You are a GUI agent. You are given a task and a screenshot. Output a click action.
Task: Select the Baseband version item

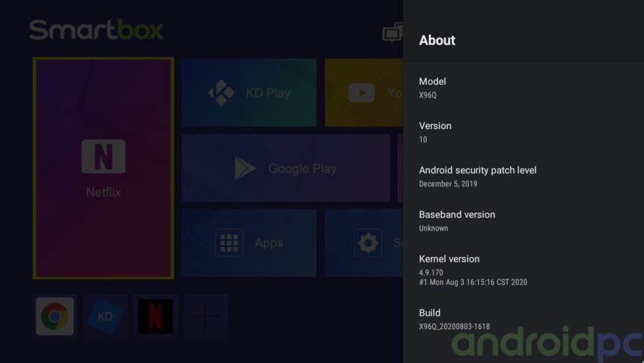pos(523,221)
